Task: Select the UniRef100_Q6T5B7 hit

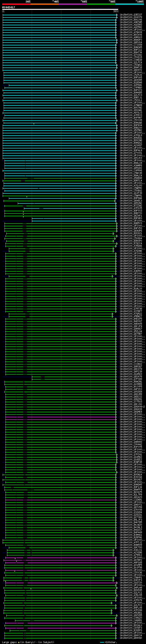Action: pyautogui.click(x=131, y=334)
